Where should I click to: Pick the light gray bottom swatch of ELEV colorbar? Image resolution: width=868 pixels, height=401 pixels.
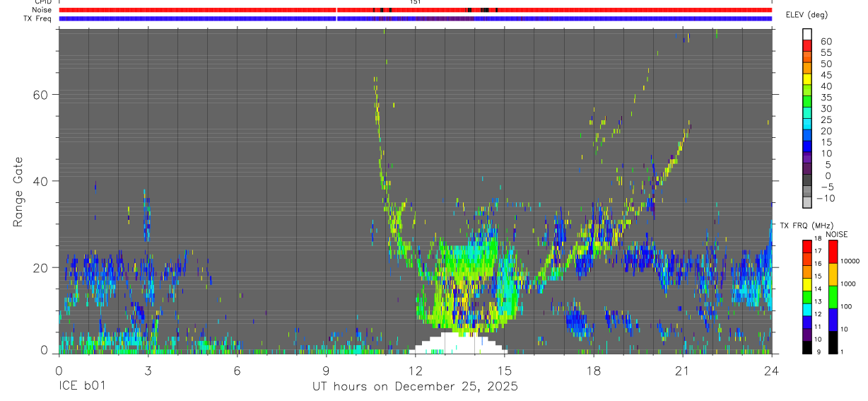pos(807,201)
